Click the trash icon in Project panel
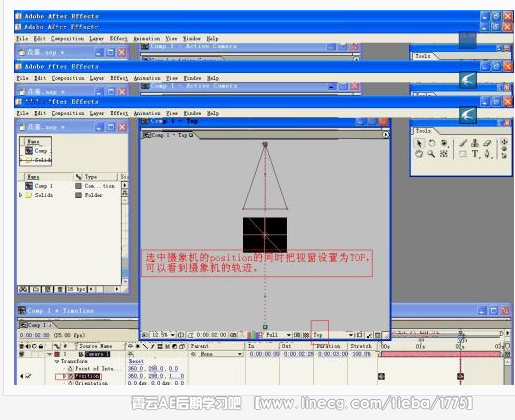This screenshot has height=420, width=515. coord(60,289)
